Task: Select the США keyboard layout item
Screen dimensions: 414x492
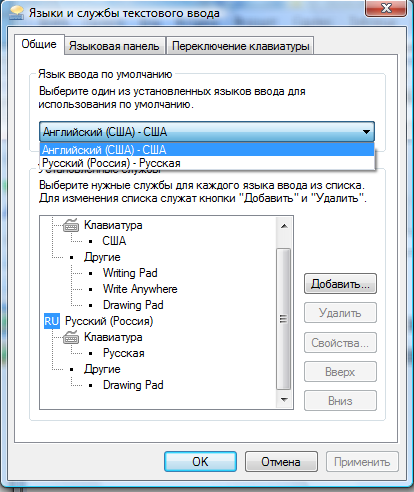Action: [114, 241]
